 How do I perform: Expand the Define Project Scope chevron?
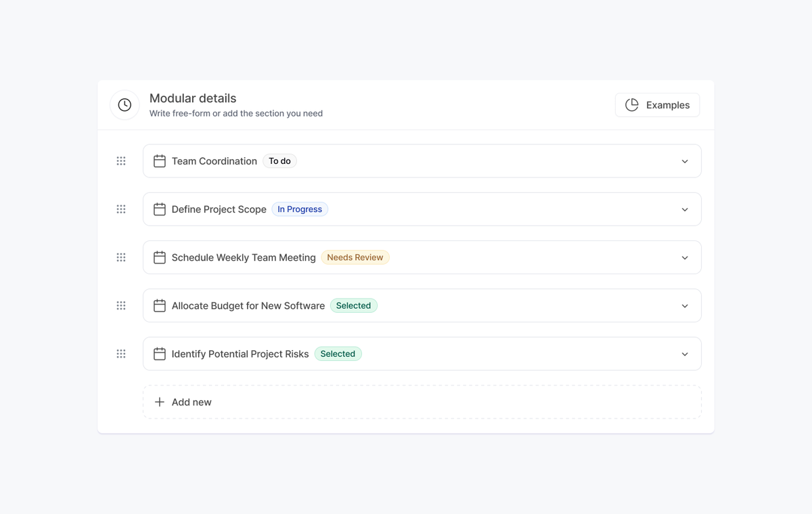685,209
